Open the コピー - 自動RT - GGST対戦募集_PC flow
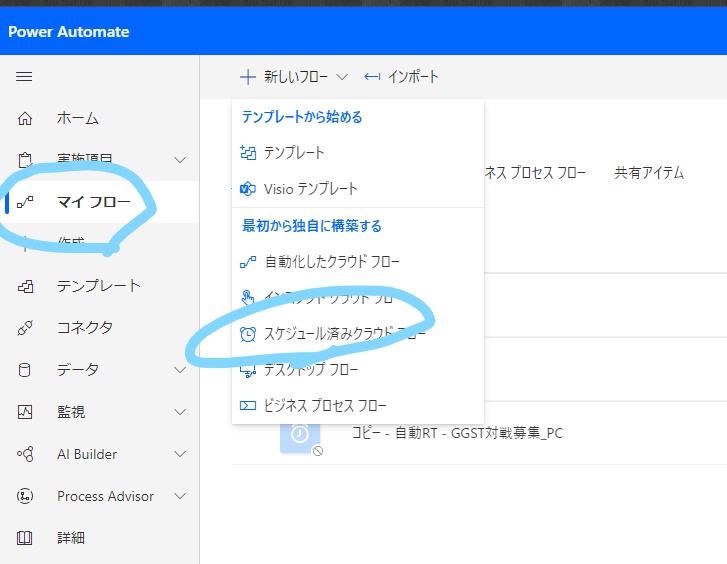 456,433
